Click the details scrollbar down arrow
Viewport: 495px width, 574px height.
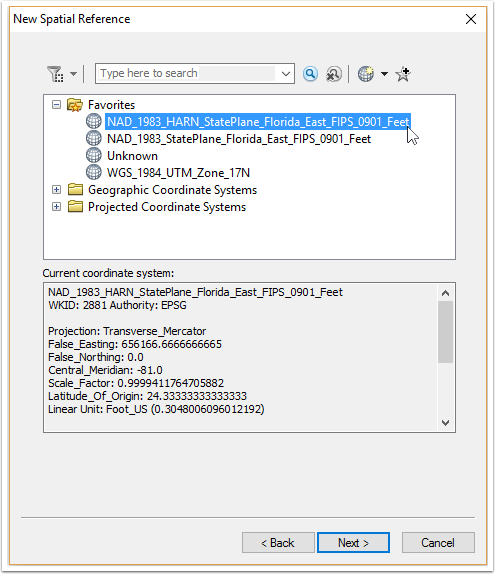click(446, 423)
